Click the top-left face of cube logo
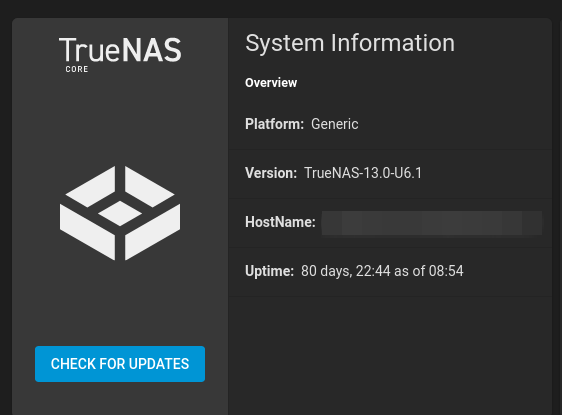The width and height of the screenshot is (562, 415). [x=90, y=187]
